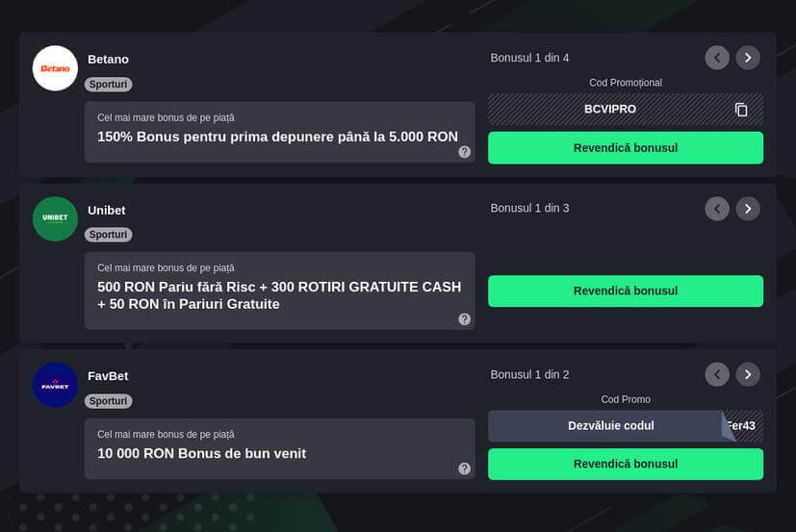Open help icon on Betano bonus
Image resolution: width=796 pixels, height=532 pixels.
tap(465, 152)
